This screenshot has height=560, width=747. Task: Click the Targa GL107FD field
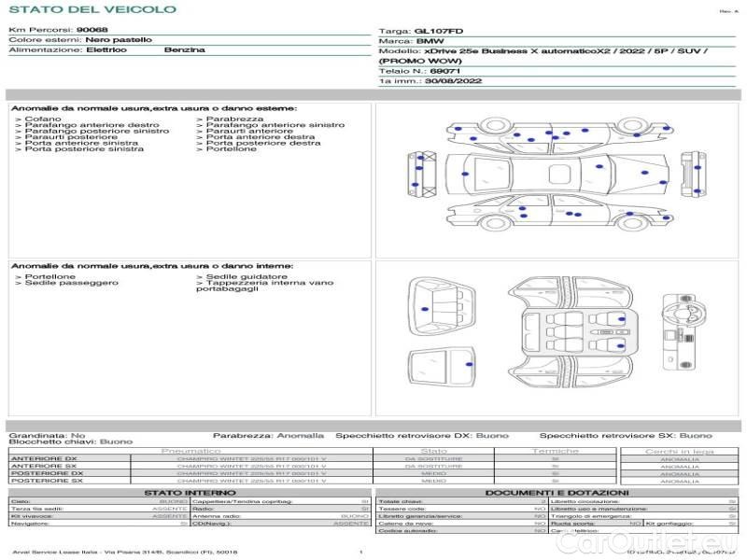[415, 31]
